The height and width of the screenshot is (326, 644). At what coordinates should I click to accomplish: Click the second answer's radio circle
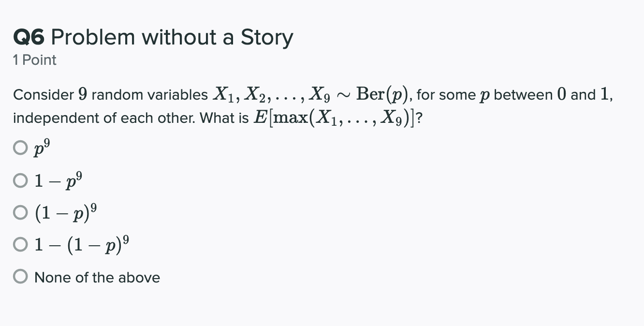20,180
